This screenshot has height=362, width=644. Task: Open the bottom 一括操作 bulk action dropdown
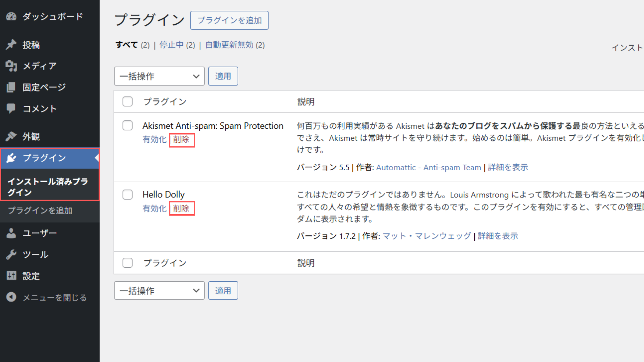[159, 291]
